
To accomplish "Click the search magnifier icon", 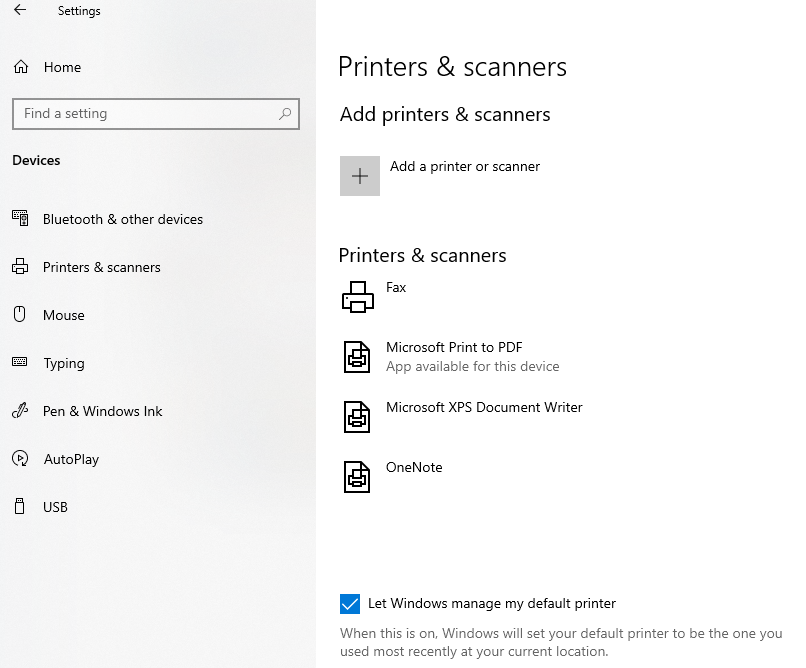I will point(285,114).
